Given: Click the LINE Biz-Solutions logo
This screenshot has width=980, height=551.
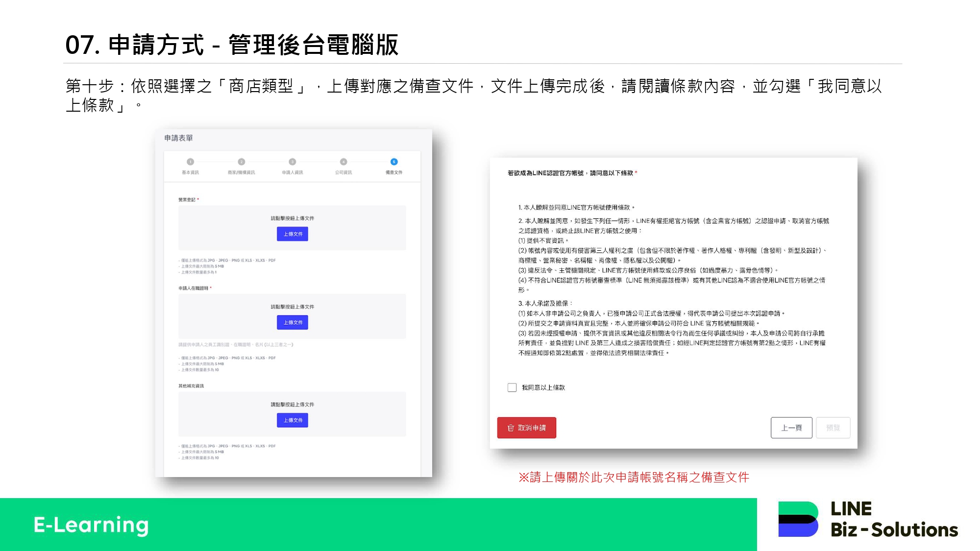Looking at the screenshot, I should [867, 520].
